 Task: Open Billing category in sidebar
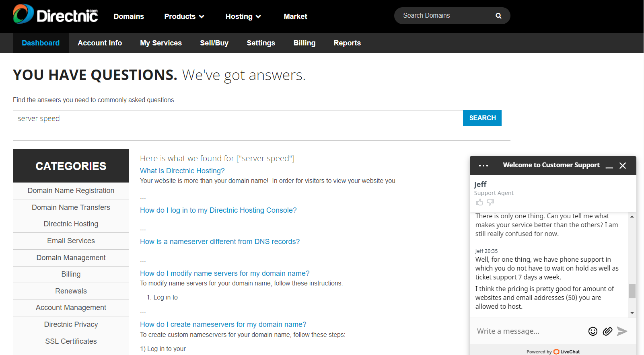71,274
